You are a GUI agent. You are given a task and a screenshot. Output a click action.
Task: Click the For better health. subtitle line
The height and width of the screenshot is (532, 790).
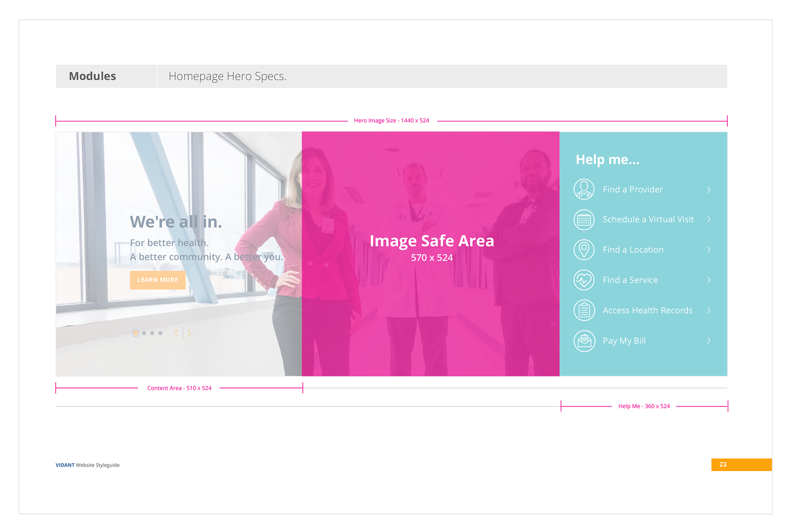coord(170,243)
